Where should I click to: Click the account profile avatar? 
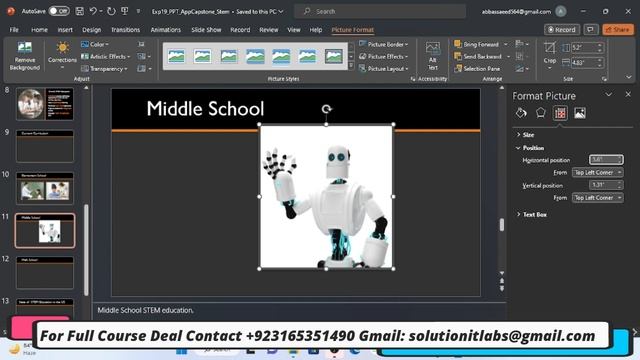[x=561, y=11]
